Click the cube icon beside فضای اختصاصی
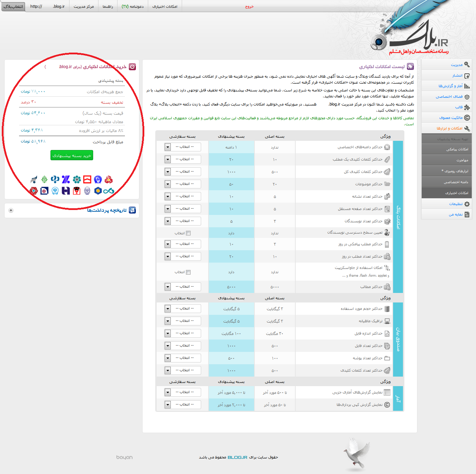The height and width of the screenshot is (474, 476). tap(467, 97)
